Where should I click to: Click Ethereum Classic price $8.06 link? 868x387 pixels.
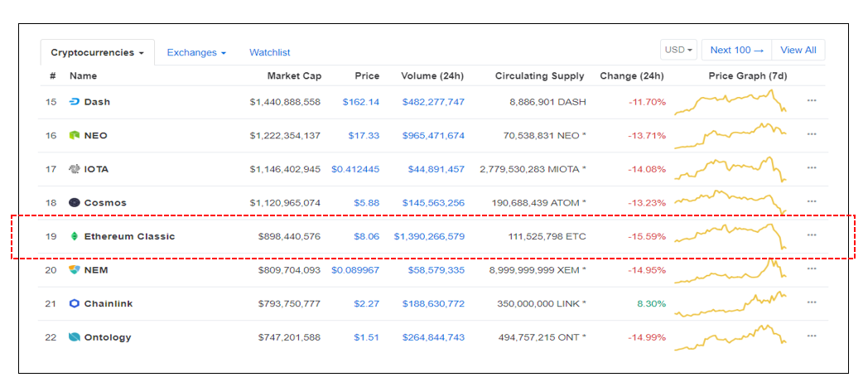click(367, 236)
